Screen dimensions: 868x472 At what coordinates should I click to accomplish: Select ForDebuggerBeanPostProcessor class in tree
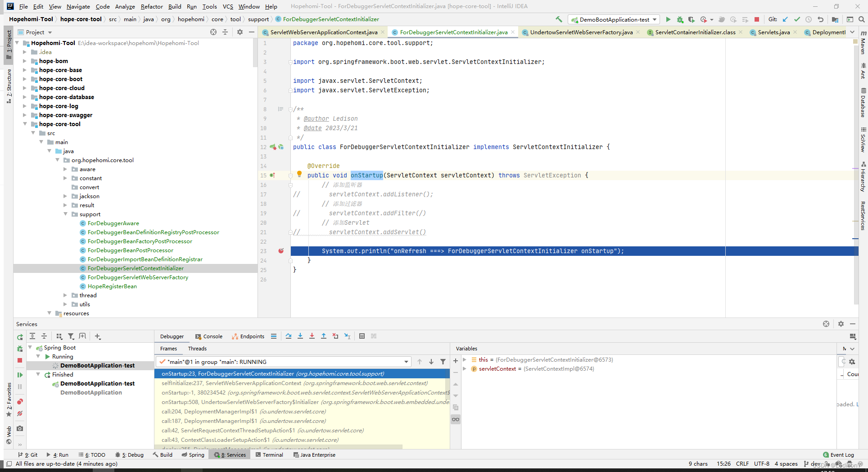[131, 250]
